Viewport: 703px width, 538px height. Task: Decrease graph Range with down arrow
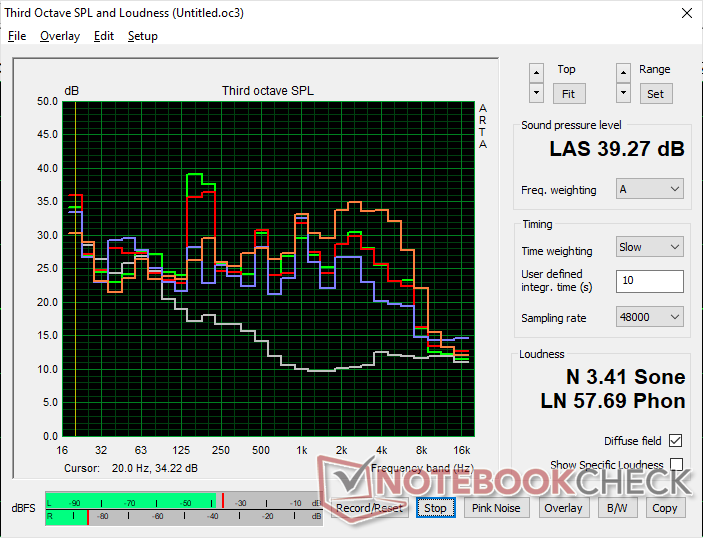point(624,93)
